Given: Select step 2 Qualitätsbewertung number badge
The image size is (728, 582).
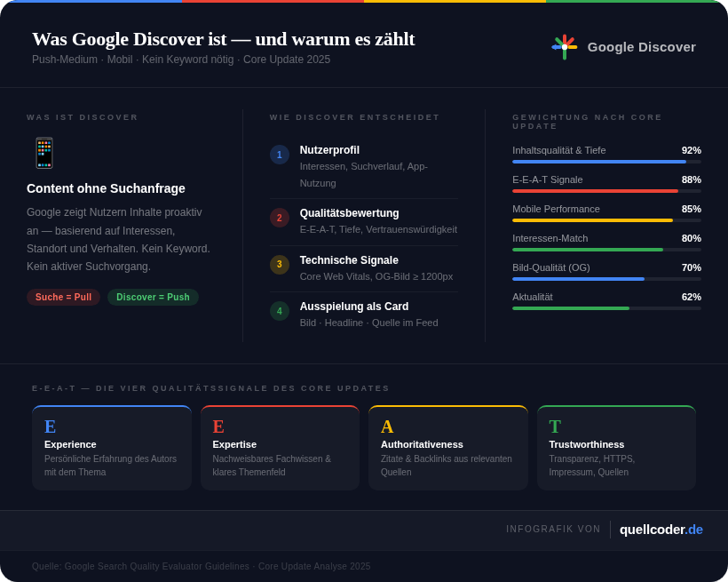Looking at the screenshot, I should [x=280, y=218].
